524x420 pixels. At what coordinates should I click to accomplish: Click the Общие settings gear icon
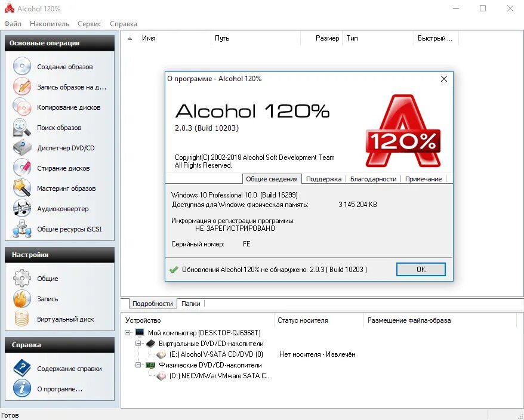click(x=22, y=278)
